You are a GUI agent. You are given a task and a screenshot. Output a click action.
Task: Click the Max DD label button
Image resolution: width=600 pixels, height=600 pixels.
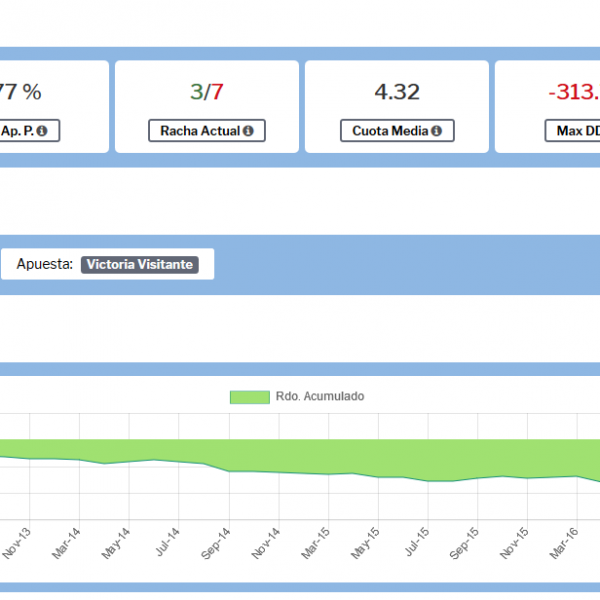(572, 130)
